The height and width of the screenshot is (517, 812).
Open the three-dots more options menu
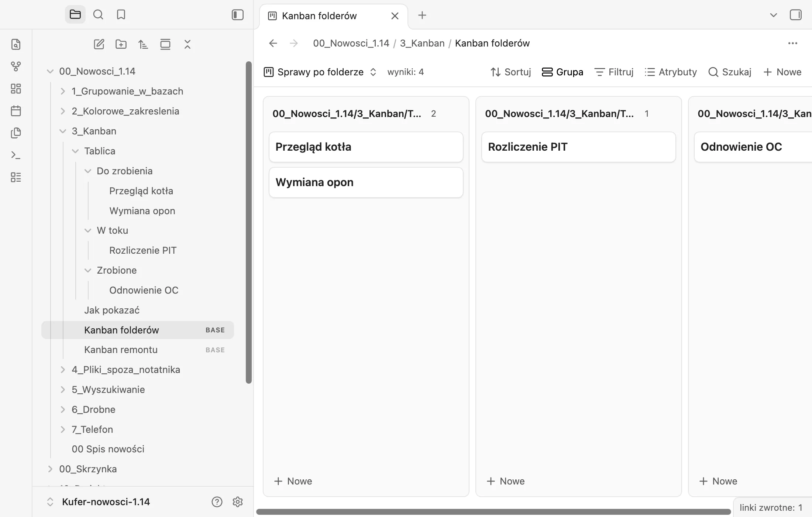793,43
